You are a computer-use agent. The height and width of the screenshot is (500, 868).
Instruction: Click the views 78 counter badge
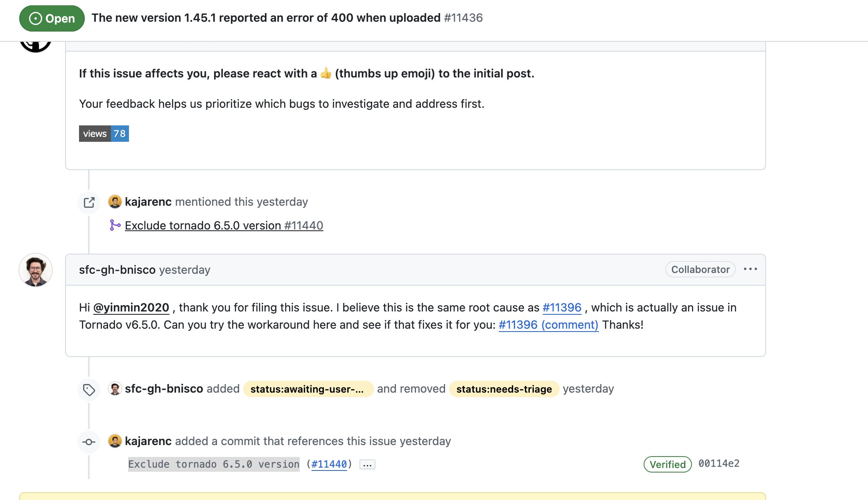104,133
